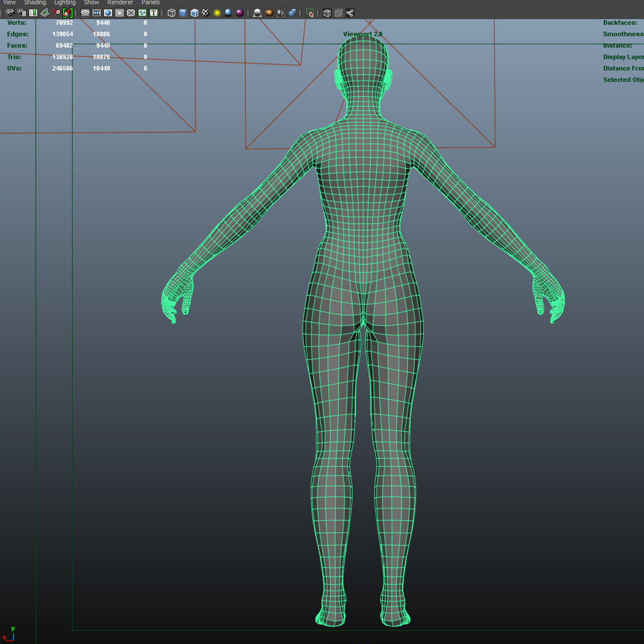Screen dimensions: 644x644
Task: Open the Panels menu
Action: 150,3
